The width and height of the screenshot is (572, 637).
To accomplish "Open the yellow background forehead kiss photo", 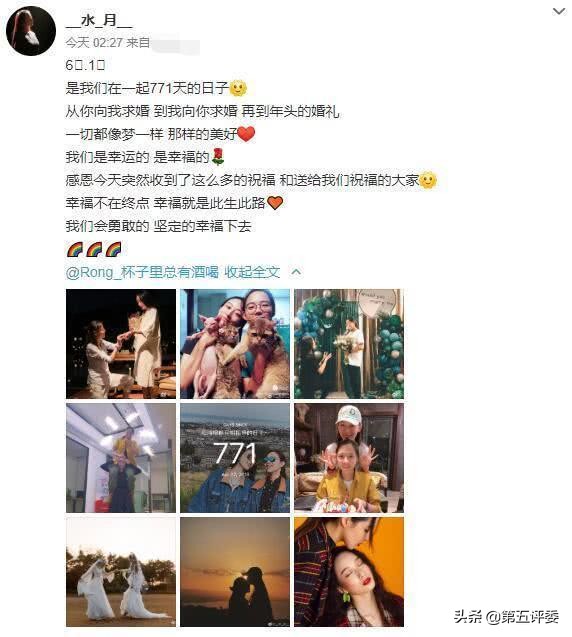I will (349, 572).
